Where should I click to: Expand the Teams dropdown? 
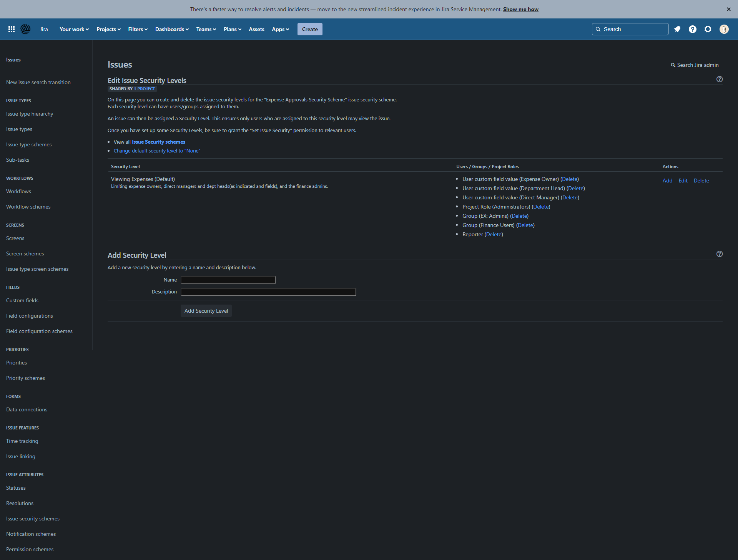tap(206, 29)
